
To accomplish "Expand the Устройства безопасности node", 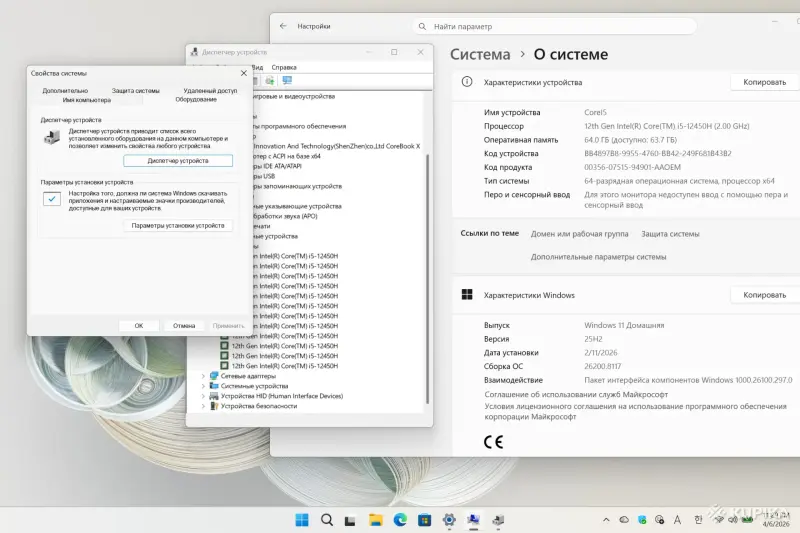I will [x=204, y=406].
